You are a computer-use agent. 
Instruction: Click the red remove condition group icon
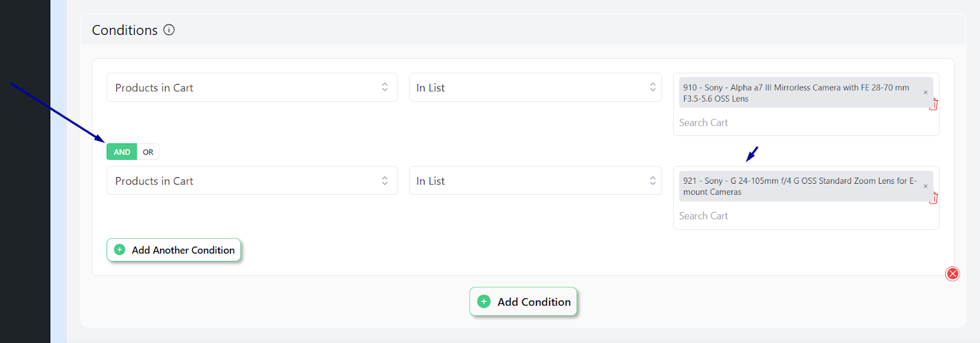click(x=952, y=274)
